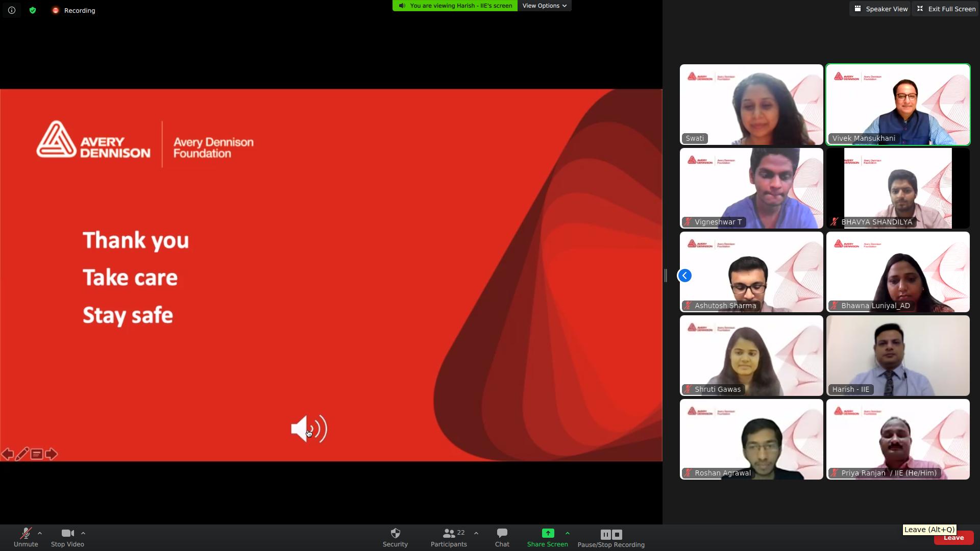
Task: Select Bhawna Luniyal_AD's video thumbnail
Action: pyautogui.click(x=898, y=272)
